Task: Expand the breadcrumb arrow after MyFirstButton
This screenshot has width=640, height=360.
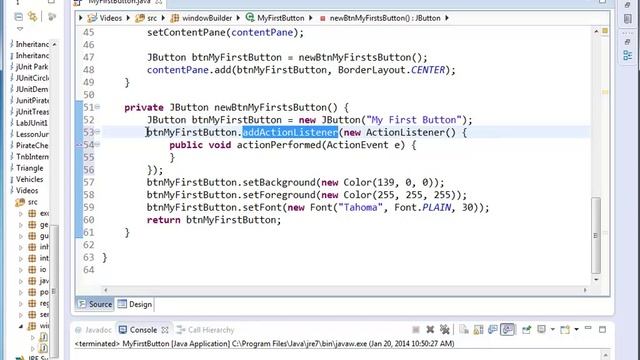Action: [311, 18]
